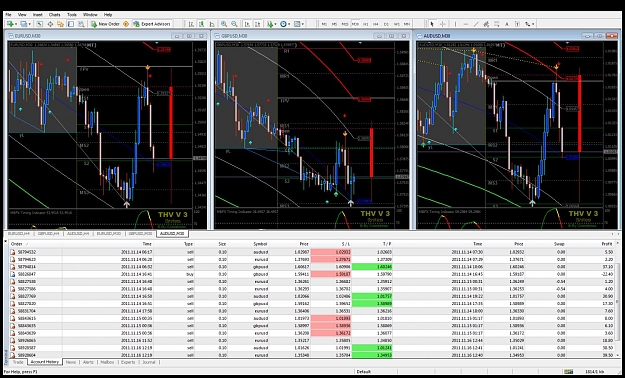Click the Default profile in status bar
The width and height of the screenshot is (625, 378).
tap(364, 372)
